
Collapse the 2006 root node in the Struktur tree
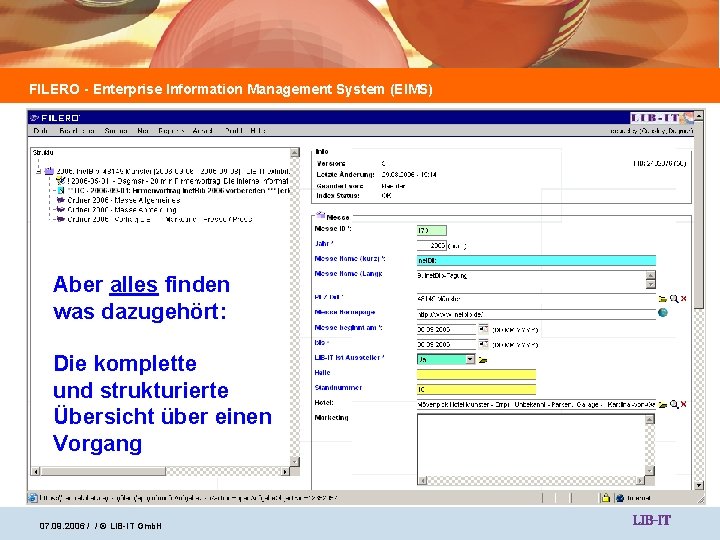39,171
